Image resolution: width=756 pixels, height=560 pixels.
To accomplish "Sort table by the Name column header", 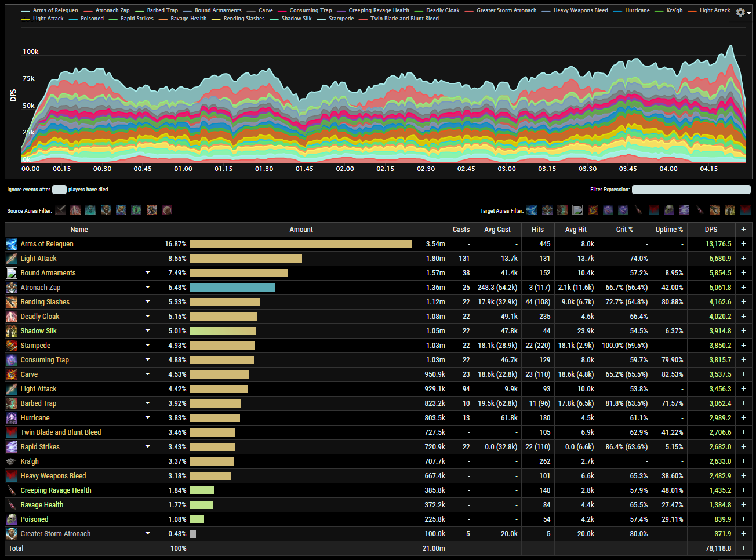I will point(79,230).
